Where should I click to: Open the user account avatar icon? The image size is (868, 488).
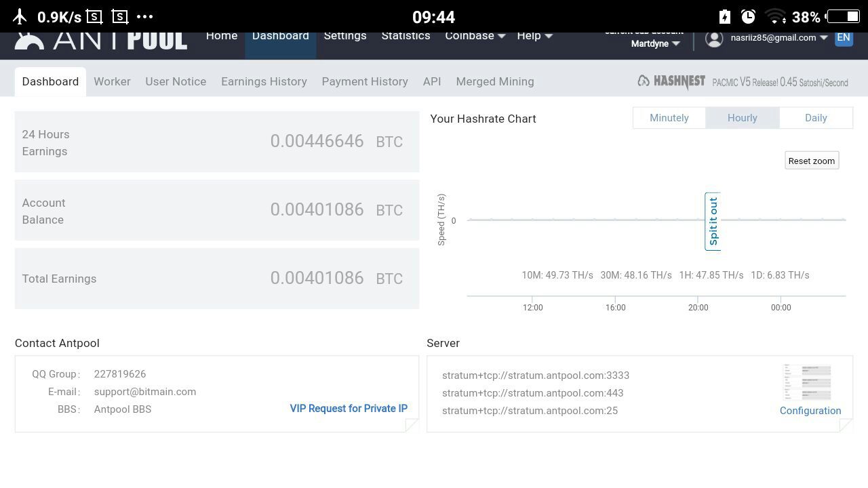(x=714, y=38)
